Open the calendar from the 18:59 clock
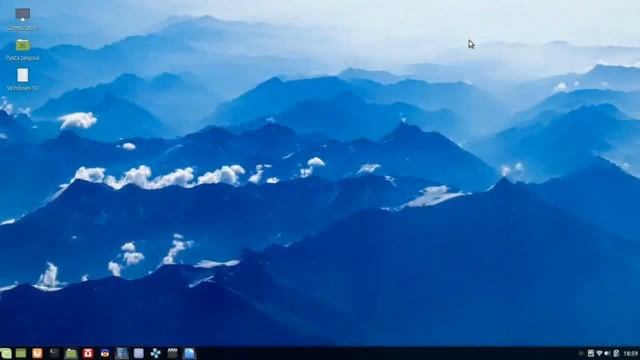This screenshot has height=360, width=640. (x=631, y=353)
